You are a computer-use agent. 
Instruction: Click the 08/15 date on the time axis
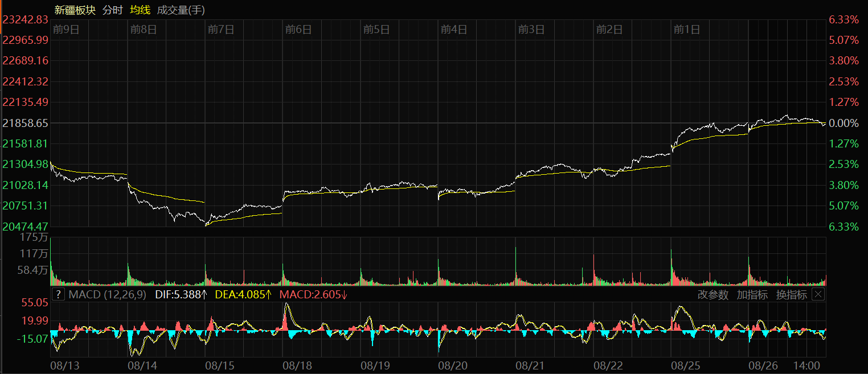219,365
